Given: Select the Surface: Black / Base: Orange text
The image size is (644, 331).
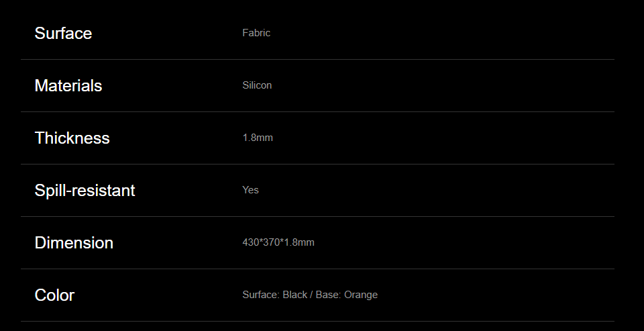Looking at the screenshot, I should (x=310, y=295).
